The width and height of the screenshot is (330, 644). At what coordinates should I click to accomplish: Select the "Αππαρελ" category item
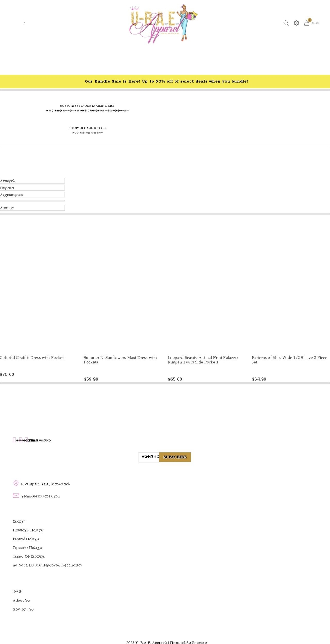point(32,181)
